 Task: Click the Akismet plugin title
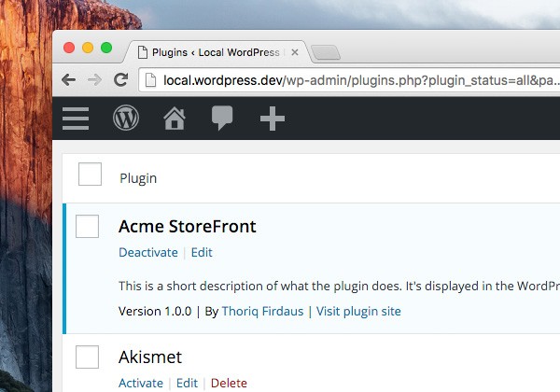coord(150,357)
